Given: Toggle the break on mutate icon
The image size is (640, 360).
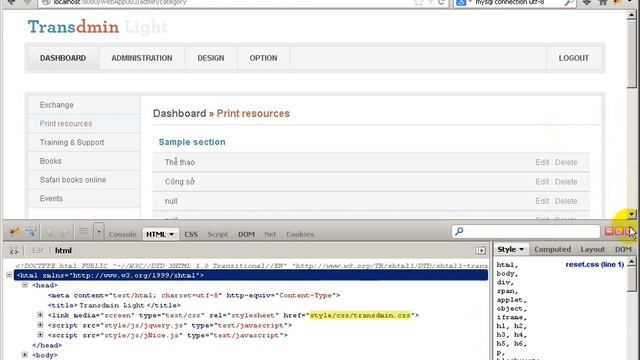Looking at the screenshot, I should (14, 251).
